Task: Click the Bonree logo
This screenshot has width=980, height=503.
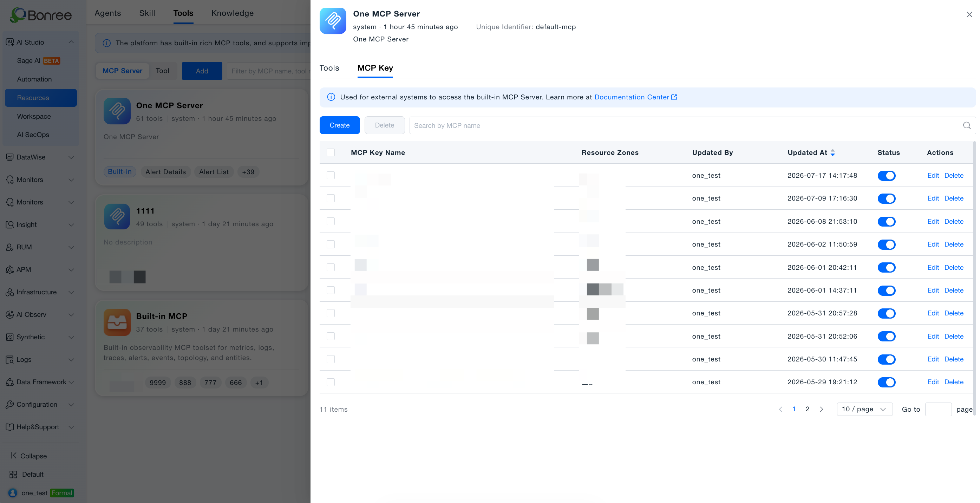Action: point(41,15)
